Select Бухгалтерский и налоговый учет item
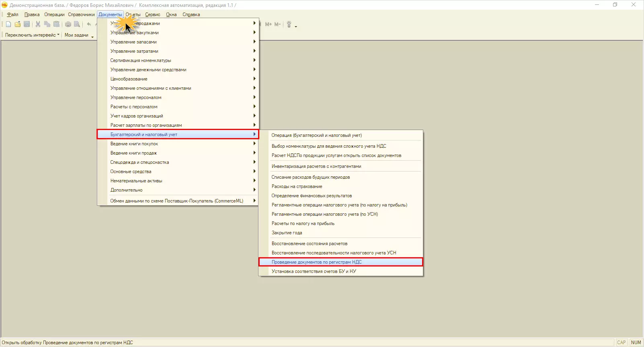 (178, 134)
